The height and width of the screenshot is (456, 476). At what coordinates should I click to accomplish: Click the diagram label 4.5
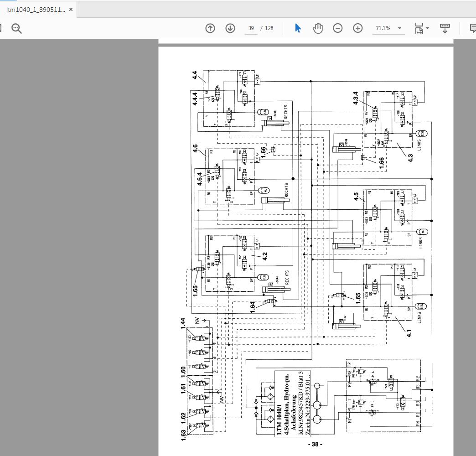click(356, 196)
